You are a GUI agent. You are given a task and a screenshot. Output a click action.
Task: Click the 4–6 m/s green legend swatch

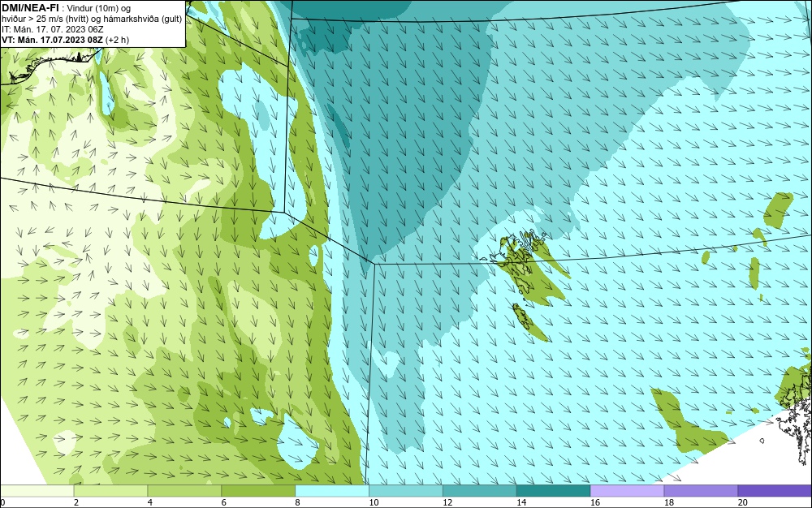tap(184, 490)
